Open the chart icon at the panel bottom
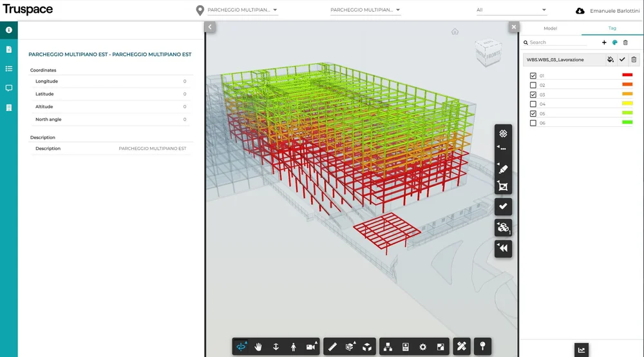 [581, 350]
